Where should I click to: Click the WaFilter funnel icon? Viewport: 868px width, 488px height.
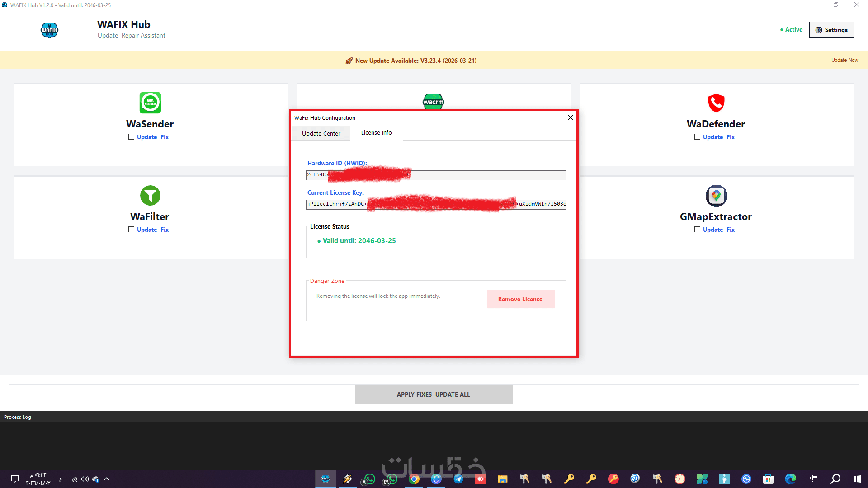(150, 196)
